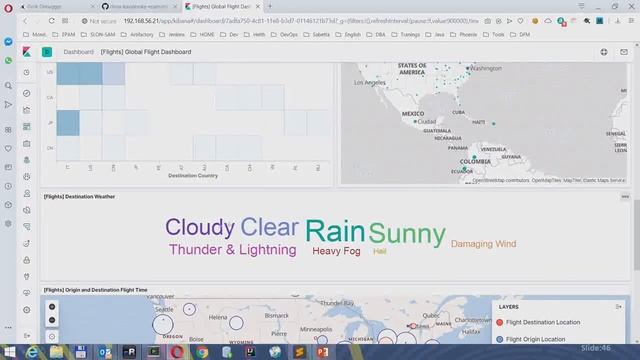Toggle Flight Destination Location layer

point(539,322)
